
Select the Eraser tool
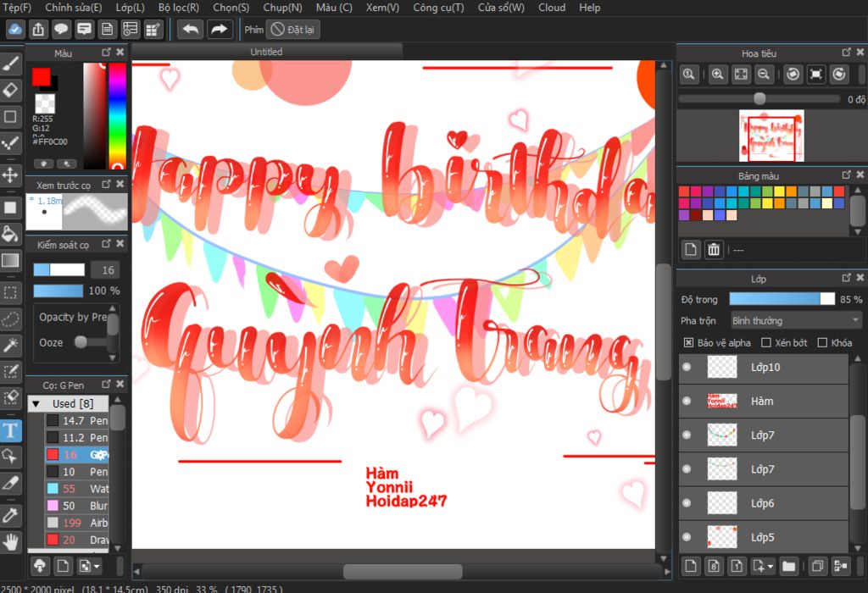point(10,90)
